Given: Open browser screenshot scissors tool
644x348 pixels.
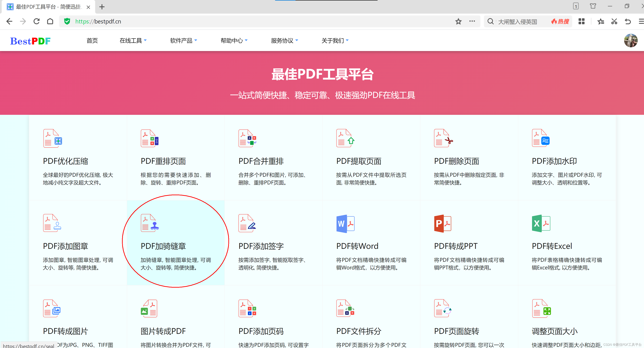Looking at the screenshot, I should (x=614, y=21).
